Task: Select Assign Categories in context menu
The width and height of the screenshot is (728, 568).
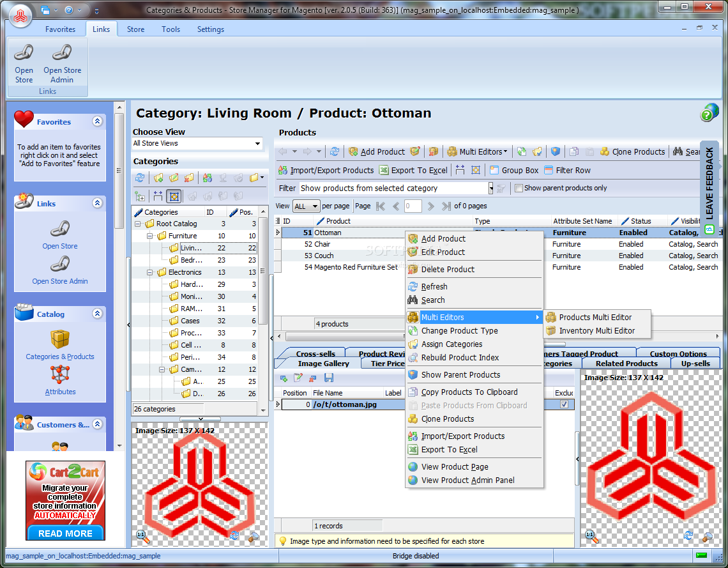Action: coord(474,344)
